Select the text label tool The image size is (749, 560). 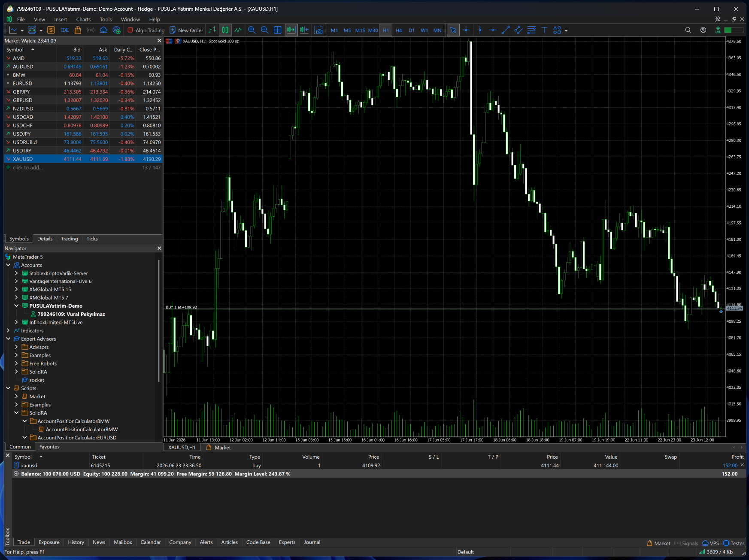coord(544,30)
